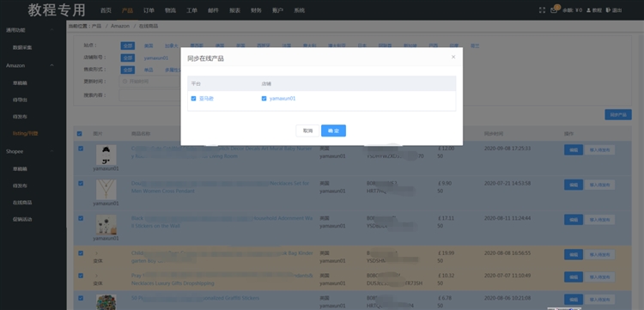The width and height of the screenshot is (644, 310).
Task: Open the 邮件 top menu
Action: click(x=213, y=10)
